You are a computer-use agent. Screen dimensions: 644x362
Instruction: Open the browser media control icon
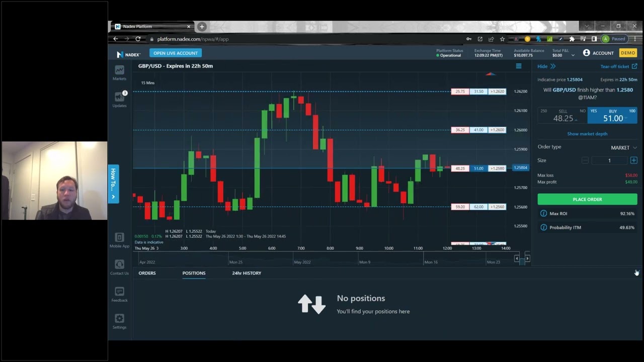pyautogui.click(x=583, y=39)
